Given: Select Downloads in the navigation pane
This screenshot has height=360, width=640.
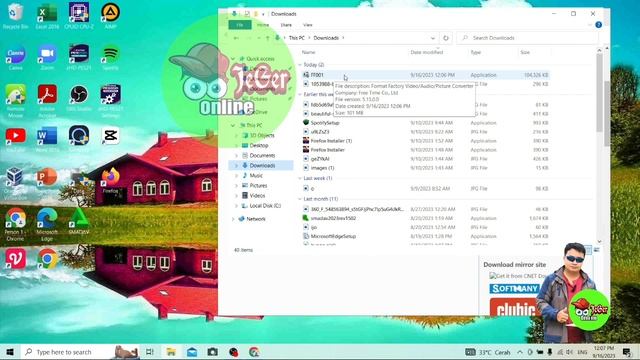Looking at the screenshot, I should pos(262,165).
